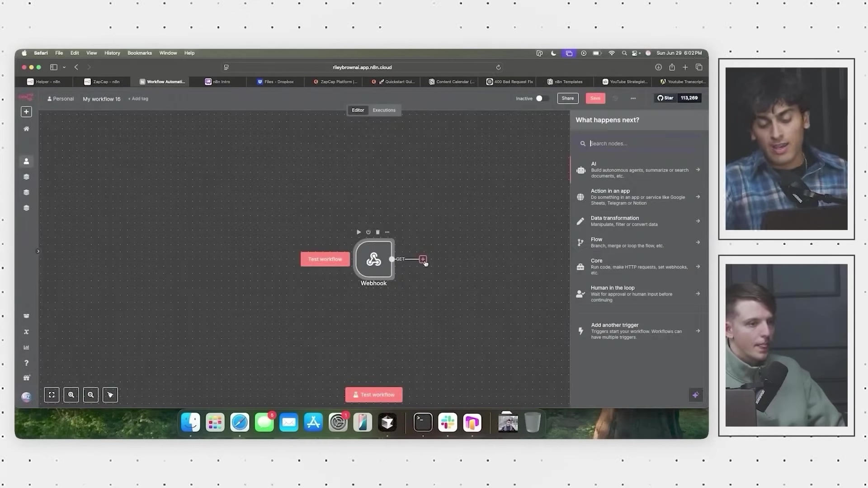This screenshot has width=868, height=488.
Task: Expand the AI node category
Action: point(639,170)
